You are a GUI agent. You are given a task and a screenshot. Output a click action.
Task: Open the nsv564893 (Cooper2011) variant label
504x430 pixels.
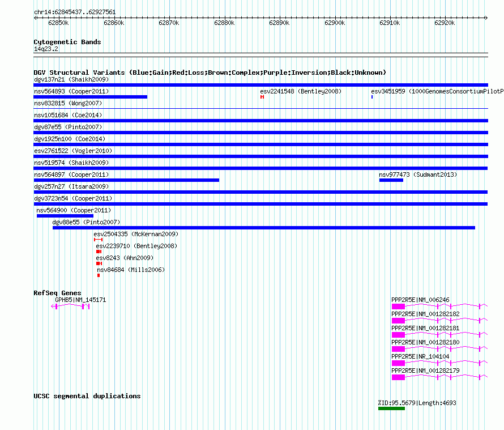(71, 91)
